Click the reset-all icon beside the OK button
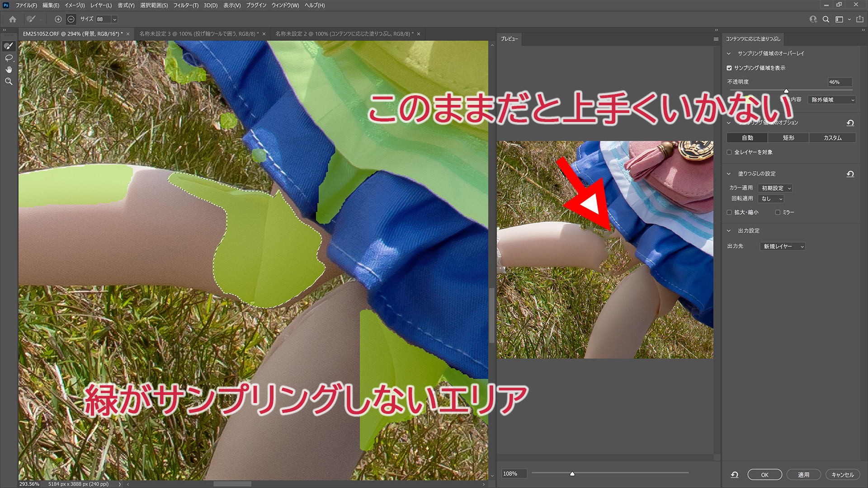 pyautogui.click(x=735, y=474)
